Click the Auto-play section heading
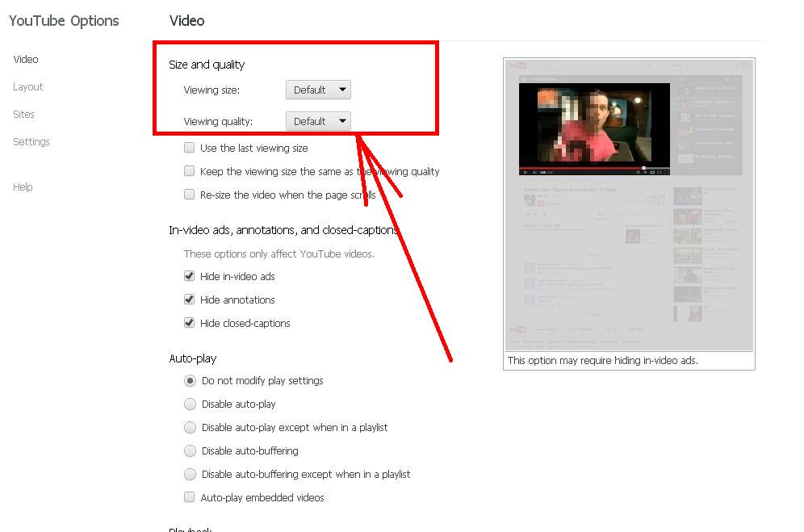 coord(193,358)
